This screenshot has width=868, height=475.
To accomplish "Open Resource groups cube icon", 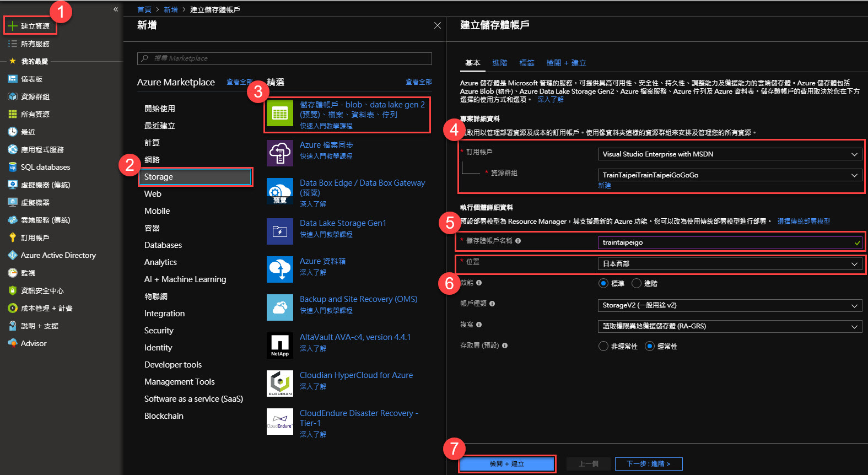I will pyautogui.click(x=13, y=96).
